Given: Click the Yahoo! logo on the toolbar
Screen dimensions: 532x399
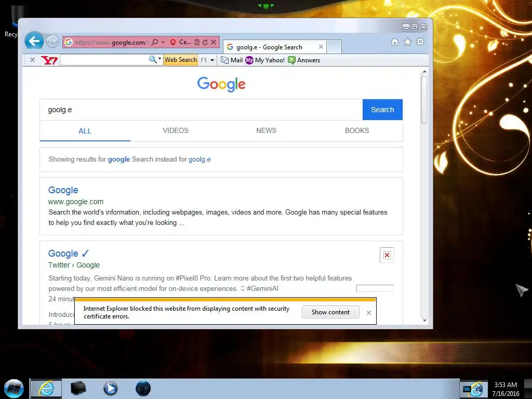Looking at the screenshot, I should [x=49, y=60].
